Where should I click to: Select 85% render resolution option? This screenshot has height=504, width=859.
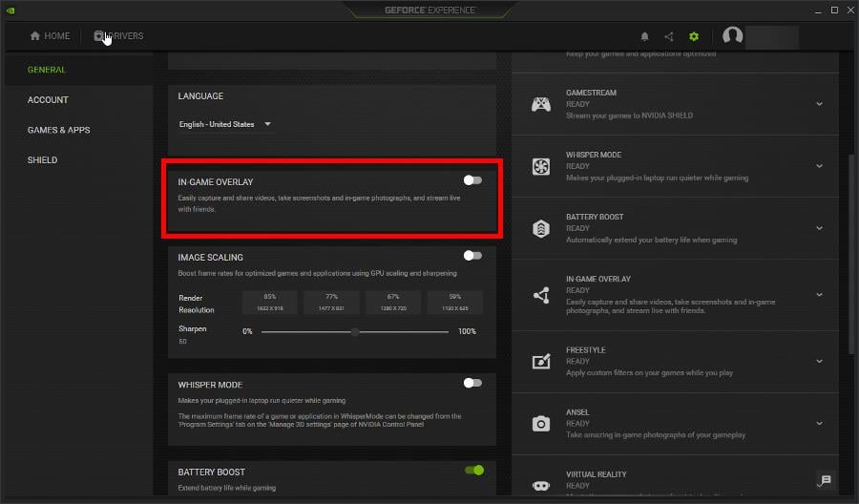point(270,302)
